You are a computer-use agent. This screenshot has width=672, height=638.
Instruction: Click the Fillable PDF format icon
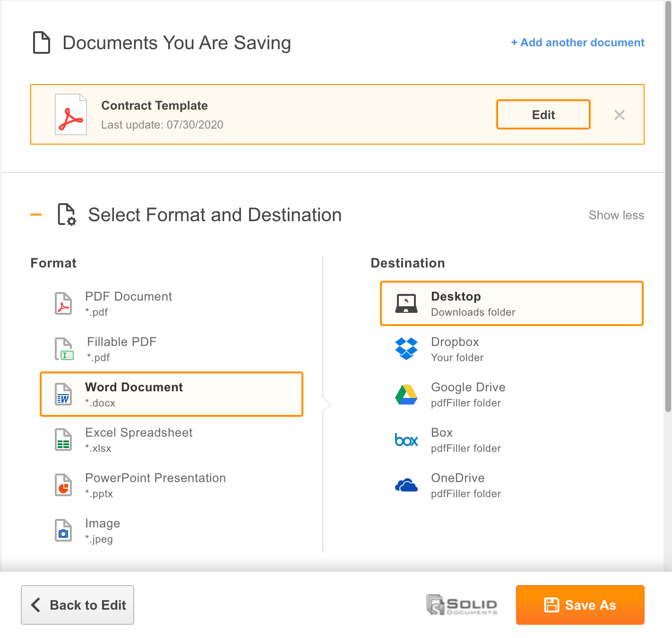coord(64,349)
